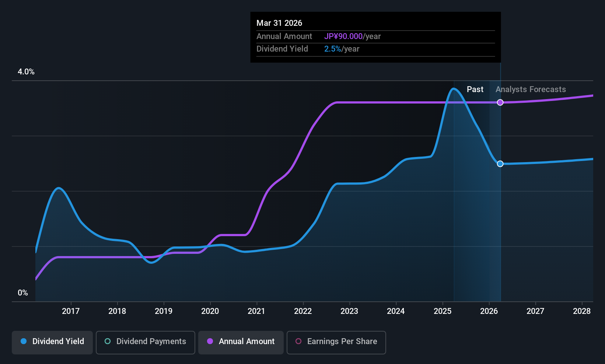This screenshot has height=364, width=605.
Task: Click the 2017 x-axis label
Action: 71,311
